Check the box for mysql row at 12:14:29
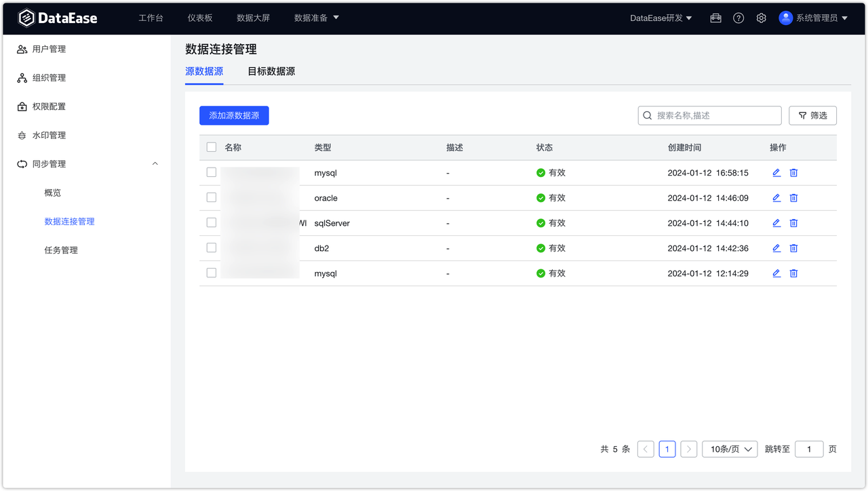 212,273
